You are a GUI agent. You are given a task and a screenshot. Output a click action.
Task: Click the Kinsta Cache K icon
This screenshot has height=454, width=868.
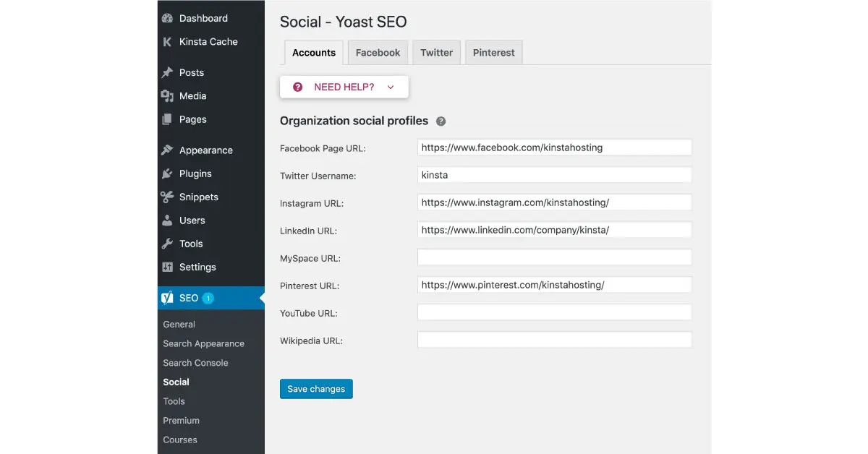(167, 42)
